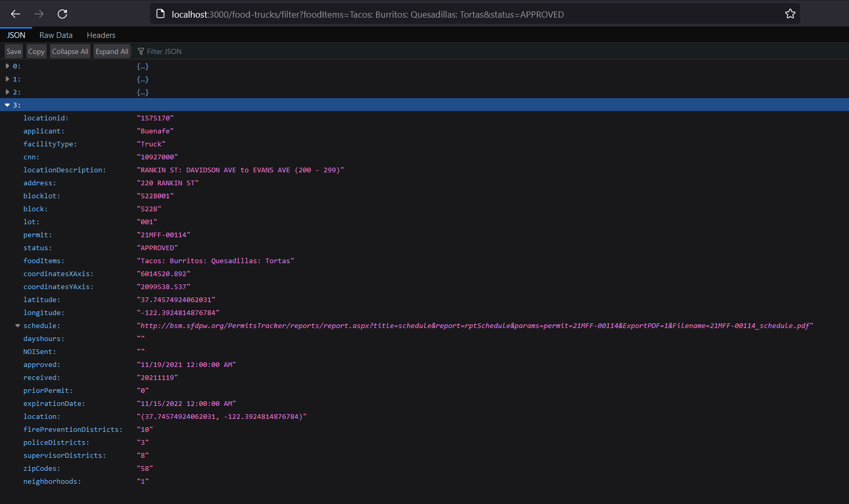Select the expirationDate value
The image size is (849, 504).
click(x=186, y=403)
